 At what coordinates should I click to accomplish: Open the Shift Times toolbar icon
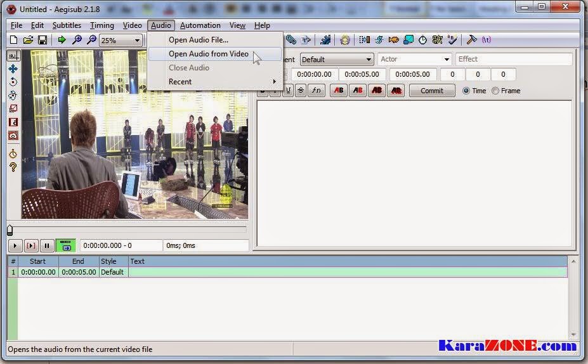pos(364,40)
